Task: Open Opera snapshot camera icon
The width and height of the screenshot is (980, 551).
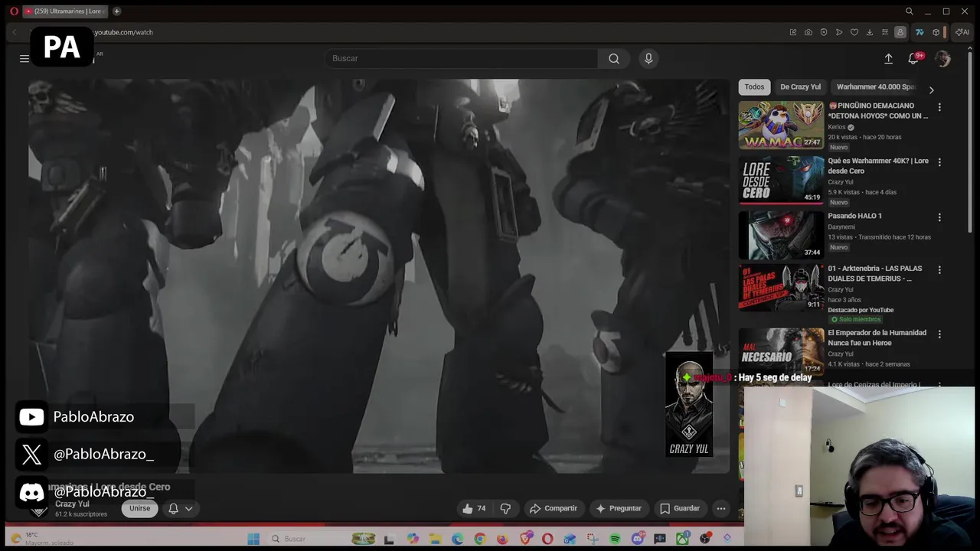Action: coord(808,32)
